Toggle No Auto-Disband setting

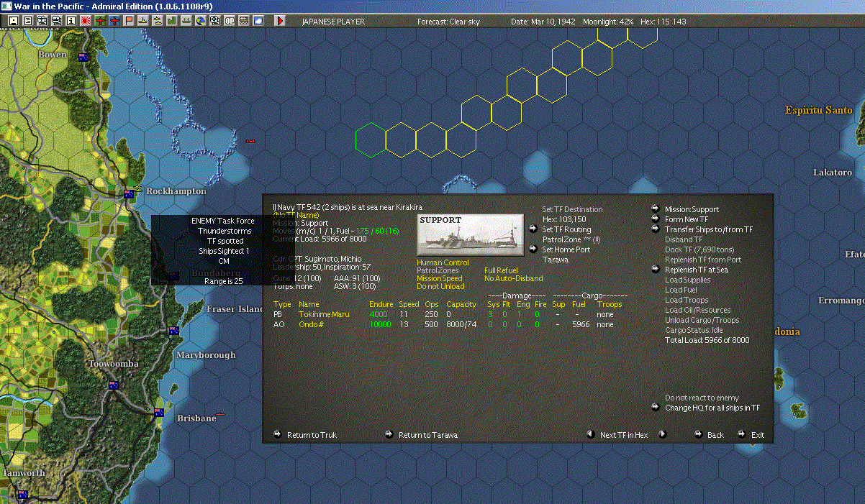[x=513, y=278]
